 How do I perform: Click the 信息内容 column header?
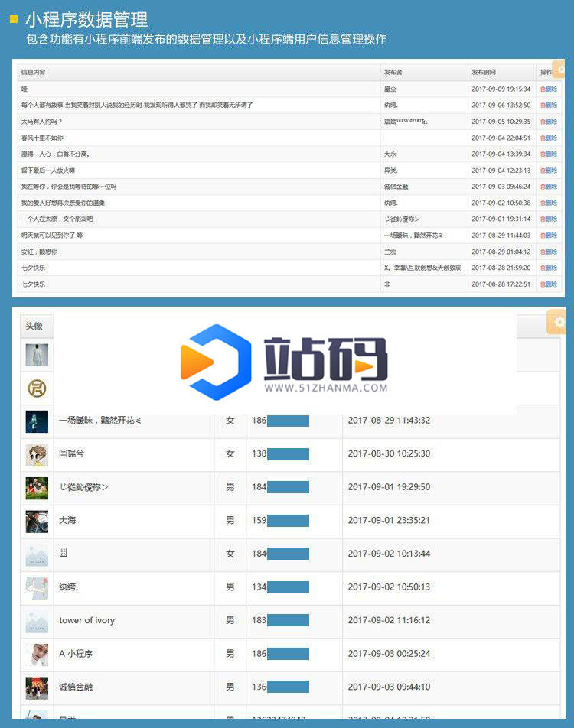point(33,73)
